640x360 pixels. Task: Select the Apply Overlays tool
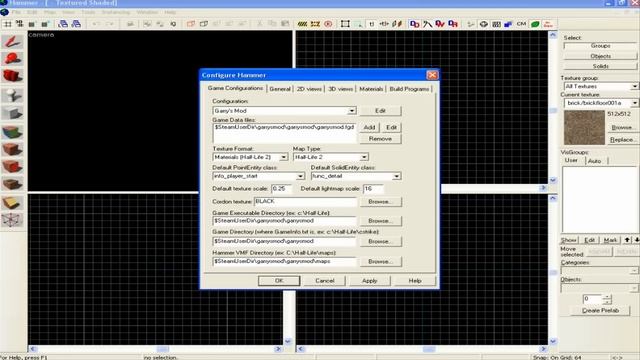tap(12, 184)
